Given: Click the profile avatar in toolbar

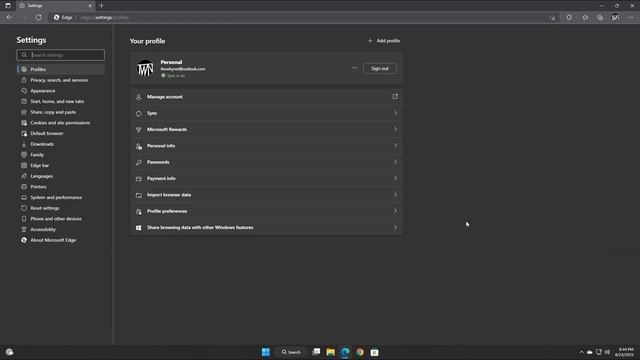Looking at the screenshot, I should (x=615, y=18).
